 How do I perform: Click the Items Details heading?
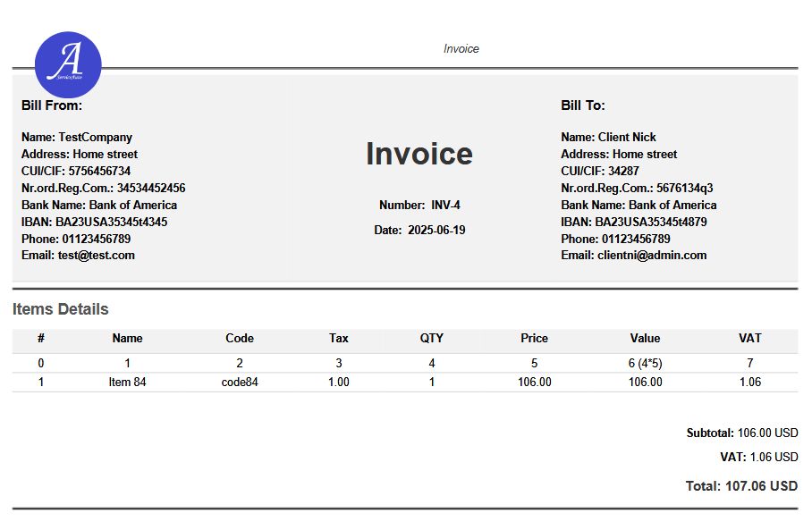[61, 309]
